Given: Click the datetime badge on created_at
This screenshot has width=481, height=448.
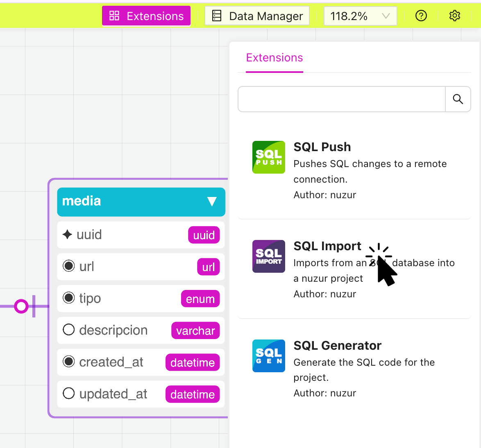Looking at the screenshot, I should [193, 362].
